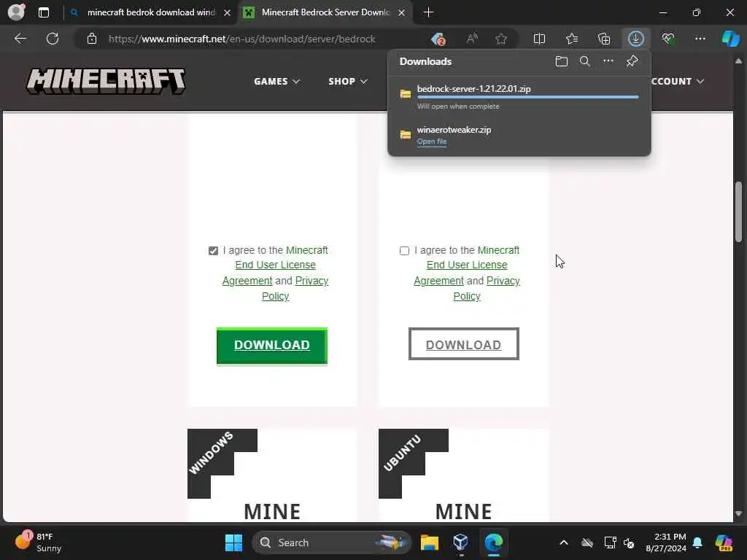This screenshot has width=747, height=560.
Task: Open left Privacy Policy link
Action: pyautogui.click(x=295, y=289)
